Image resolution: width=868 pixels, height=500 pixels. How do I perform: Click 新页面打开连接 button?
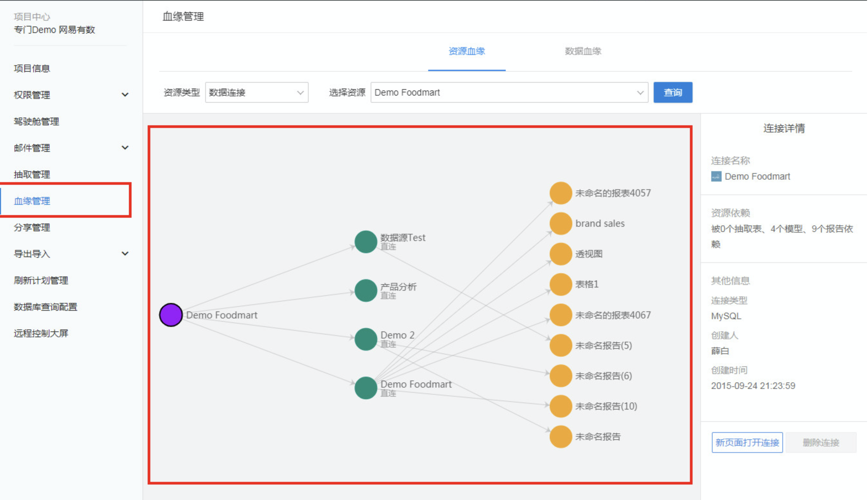[747, 443]
